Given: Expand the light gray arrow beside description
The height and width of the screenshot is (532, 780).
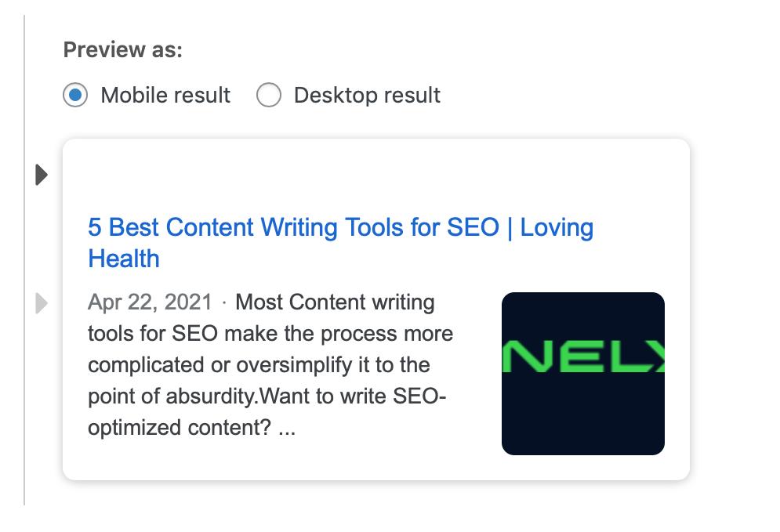Looking at the screenshot, I should click(42, 302).
